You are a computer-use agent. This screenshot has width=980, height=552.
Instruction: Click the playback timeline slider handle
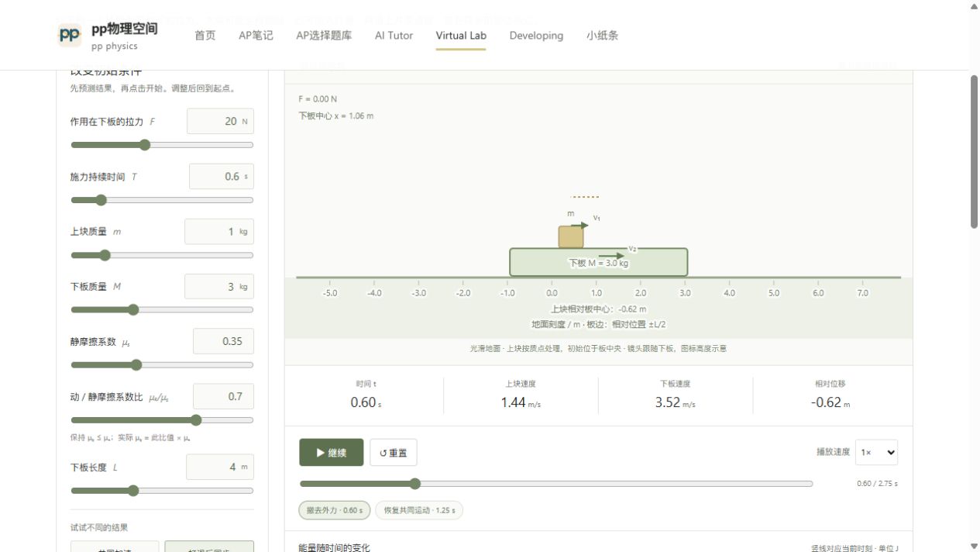[415, 484]
